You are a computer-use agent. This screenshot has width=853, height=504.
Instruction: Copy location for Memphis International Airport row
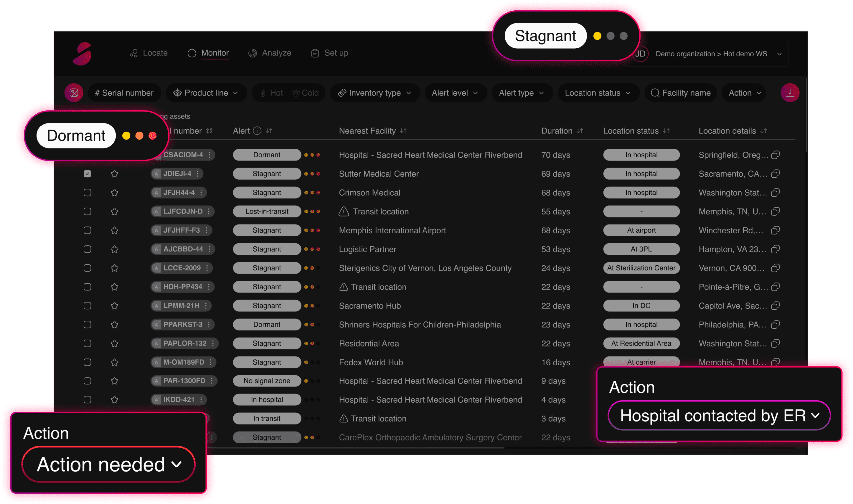click(x=775, y=231)
